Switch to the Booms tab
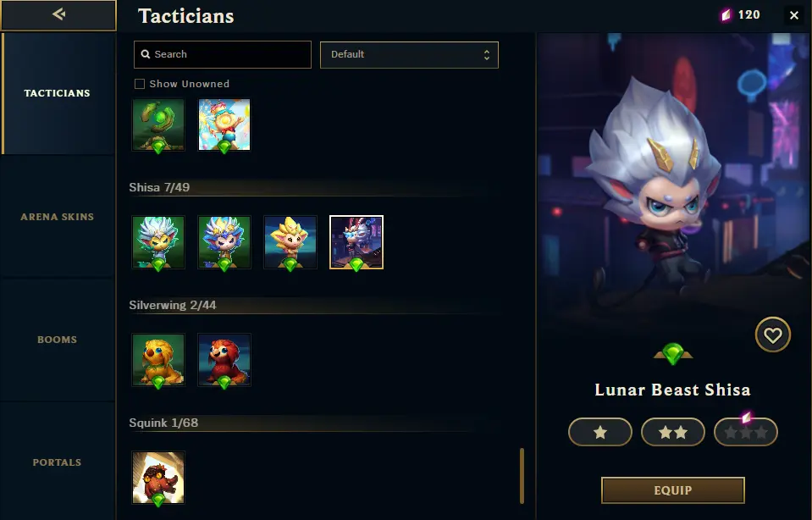The width and height of the screenshot is (812, 520). point(58,340)
